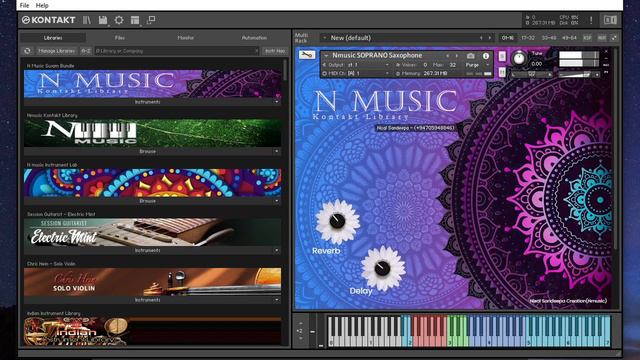
Task: Open the N Music Sworn Bundle Instruments dropdown
Action: [276, 102]
